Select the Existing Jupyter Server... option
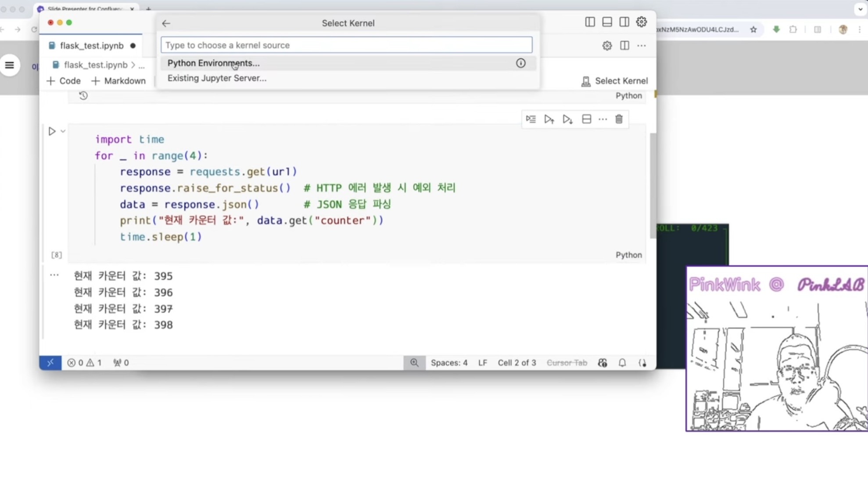The height and width of the screenshot is (494, 868). tap(217, 78)
